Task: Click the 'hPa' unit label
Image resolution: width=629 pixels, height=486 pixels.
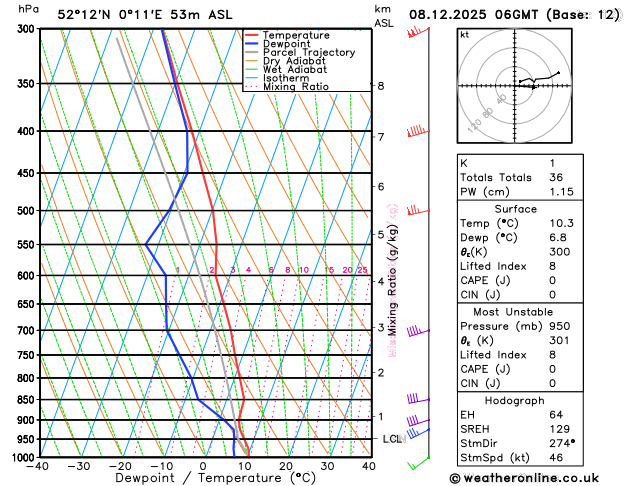Action: click(x=28, y=9)
